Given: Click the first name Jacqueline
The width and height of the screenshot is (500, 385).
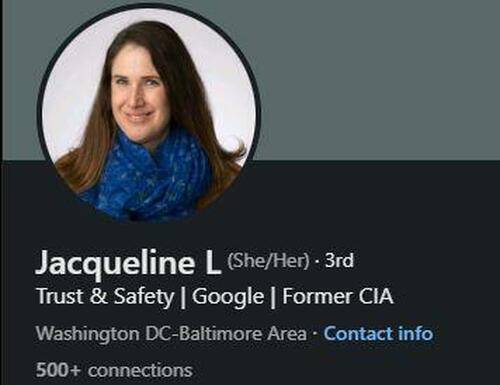Looking at the screenshot, I should 115,263.
